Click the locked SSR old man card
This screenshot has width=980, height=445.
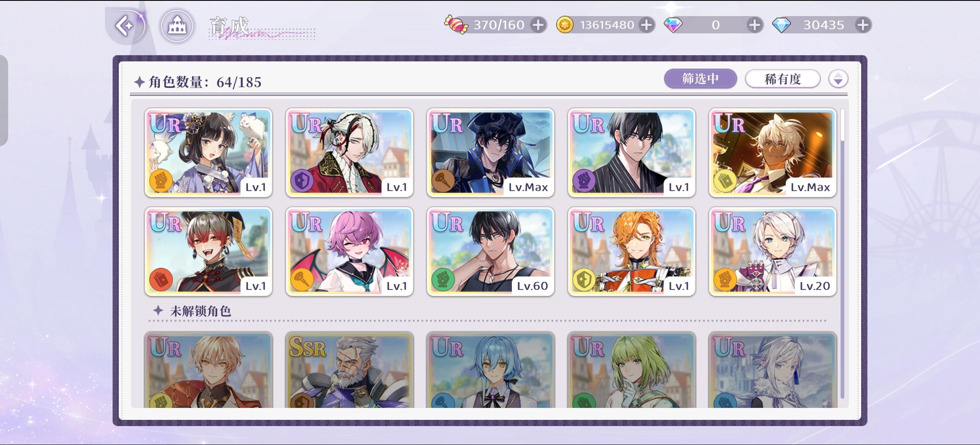349,370
